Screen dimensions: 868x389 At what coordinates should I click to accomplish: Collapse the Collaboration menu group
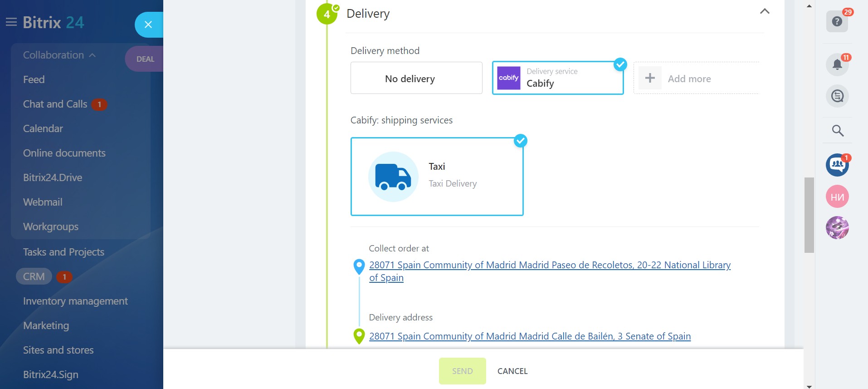pos(60,55)
